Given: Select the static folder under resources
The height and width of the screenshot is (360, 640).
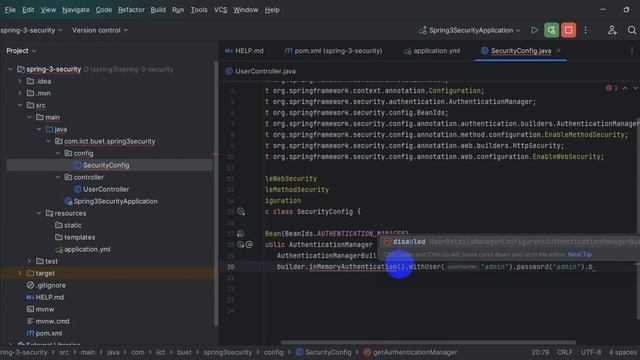Looking at the screenshot, I should click(68, 225).
